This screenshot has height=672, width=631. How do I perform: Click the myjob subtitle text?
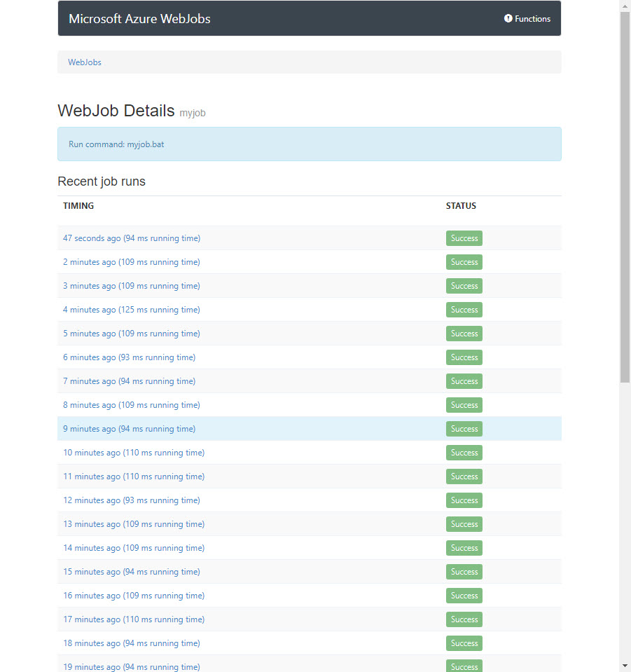pos(193,113)
